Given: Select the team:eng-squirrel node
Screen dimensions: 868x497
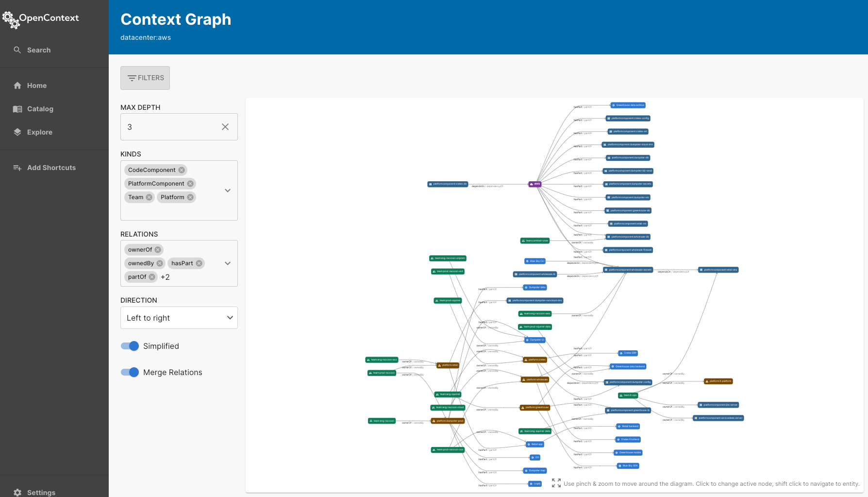Looking at the screenshot, I should pyautogui.click(x=448, y=394).
